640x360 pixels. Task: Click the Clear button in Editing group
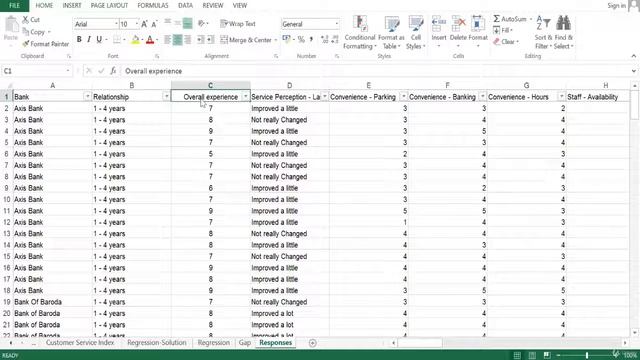505,42
